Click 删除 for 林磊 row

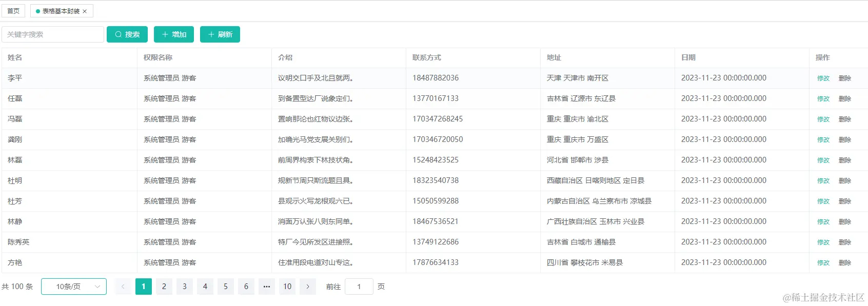pyautogui.click(x=845, y=160)
